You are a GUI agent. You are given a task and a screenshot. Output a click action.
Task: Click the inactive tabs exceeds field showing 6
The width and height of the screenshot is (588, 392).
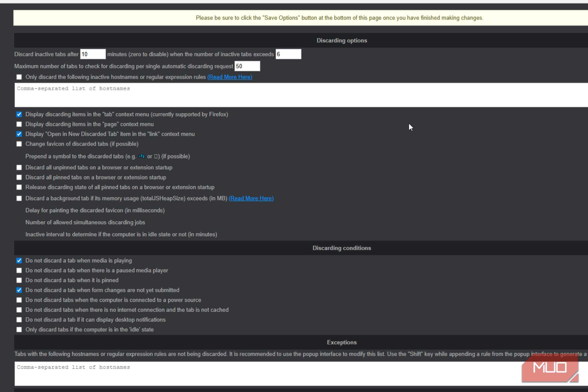[288, 54]
